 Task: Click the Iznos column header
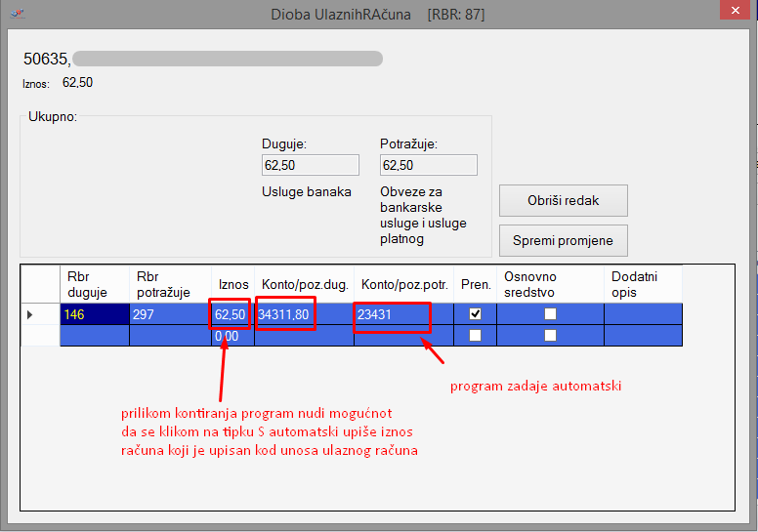tap(232, 284)
